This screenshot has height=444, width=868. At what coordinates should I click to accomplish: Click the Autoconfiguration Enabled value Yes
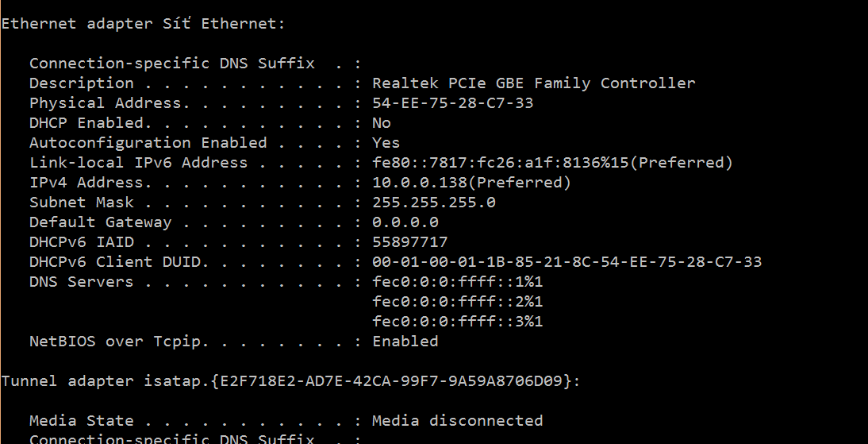coord(386,143)
